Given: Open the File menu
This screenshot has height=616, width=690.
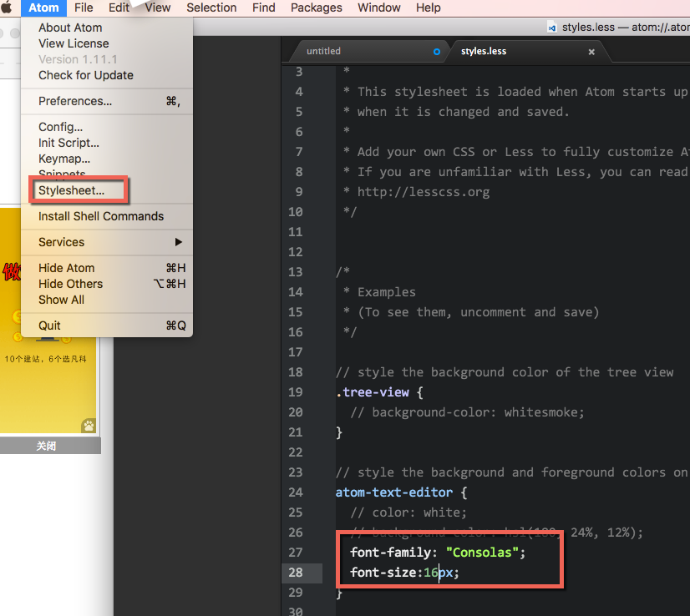Looking at the screenshot, I should click(84, 8).
